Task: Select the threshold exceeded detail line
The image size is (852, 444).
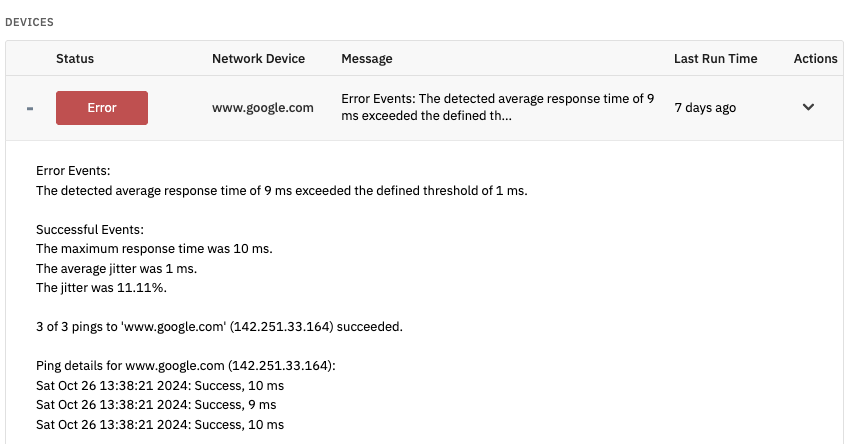Action: [281, 190]
